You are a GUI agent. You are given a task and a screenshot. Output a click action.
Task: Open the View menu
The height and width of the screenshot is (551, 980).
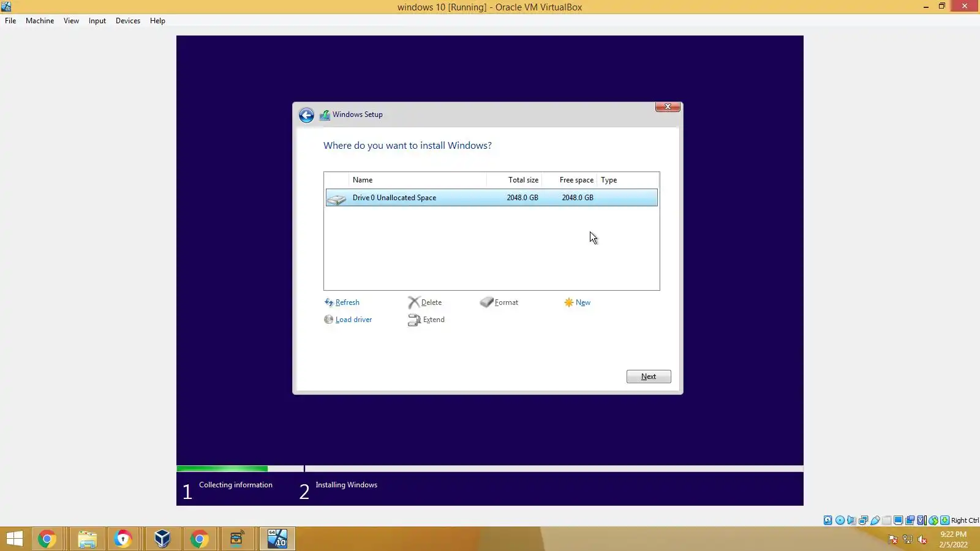tap(71, 21)
